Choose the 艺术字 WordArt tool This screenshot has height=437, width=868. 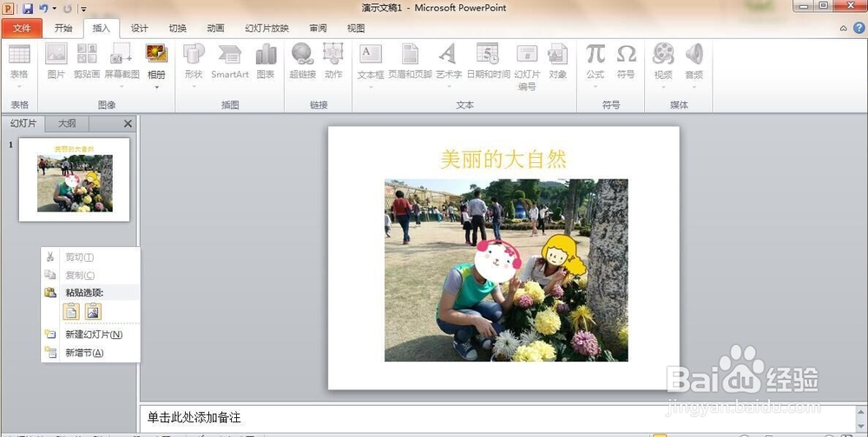click(x=449, y=65)
